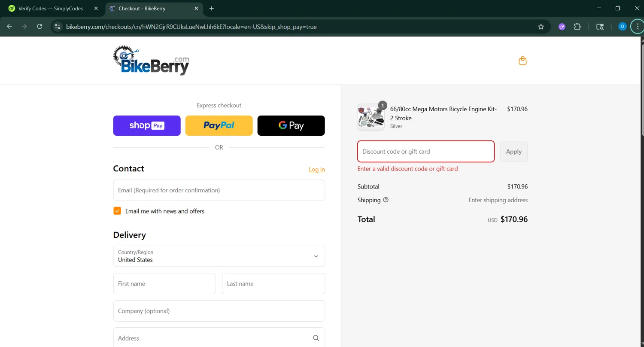View site information icon in address bar
This screenshot has height=347, width=644.
tap(58, 27)
